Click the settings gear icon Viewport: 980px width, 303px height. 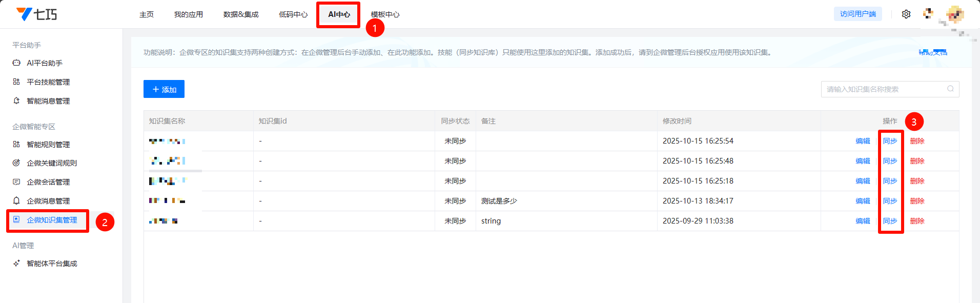[906, 14]
